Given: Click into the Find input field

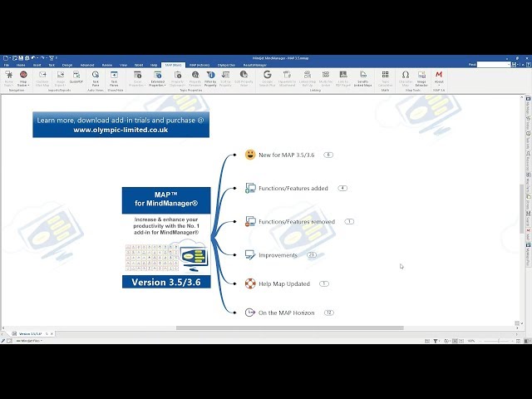Looking at the screenshot, I should (x=492, y=65).
